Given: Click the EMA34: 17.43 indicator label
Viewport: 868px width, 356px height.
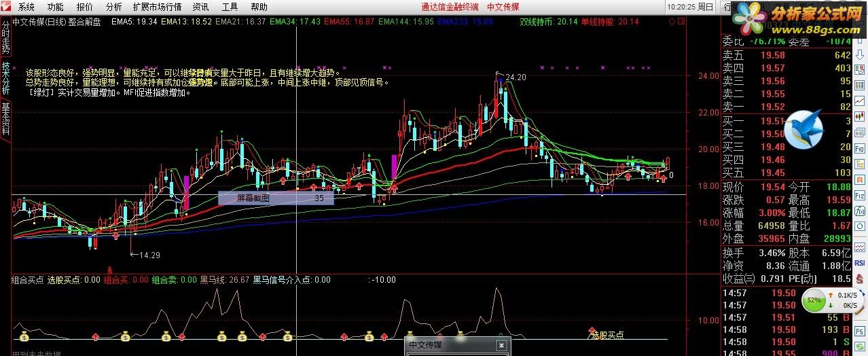Looking at the screenshot, I should coord(295,22).
